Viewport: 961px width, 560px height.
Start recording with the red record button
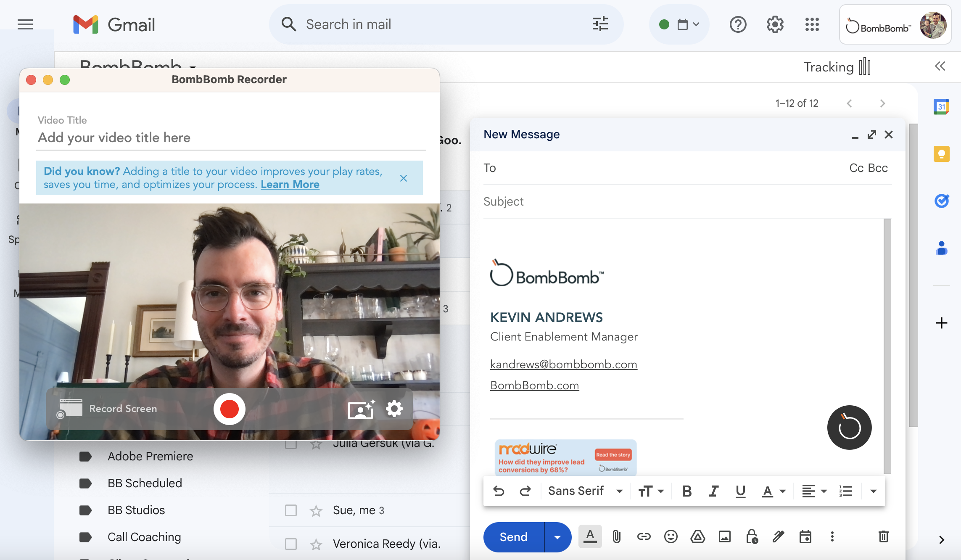pos(229,409)
